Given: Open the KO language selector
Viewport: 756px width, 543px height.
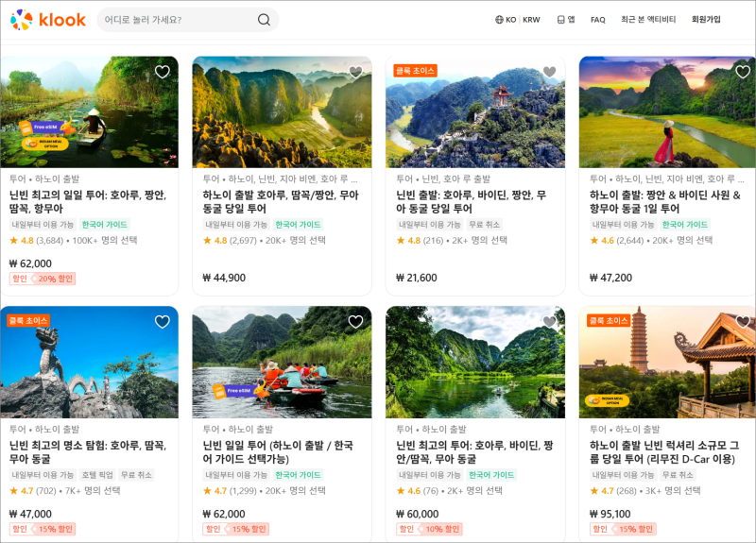Looking at the screenshot, I should [510, 20].
